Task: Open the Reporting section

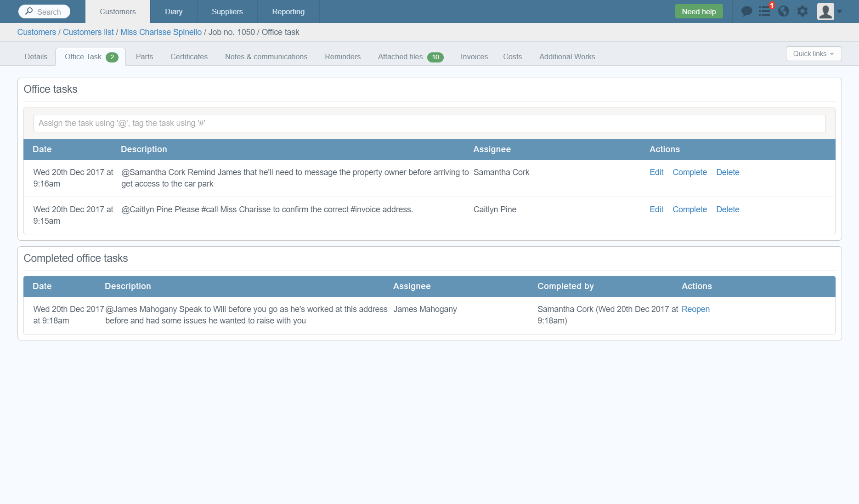Action: (288, 11)
